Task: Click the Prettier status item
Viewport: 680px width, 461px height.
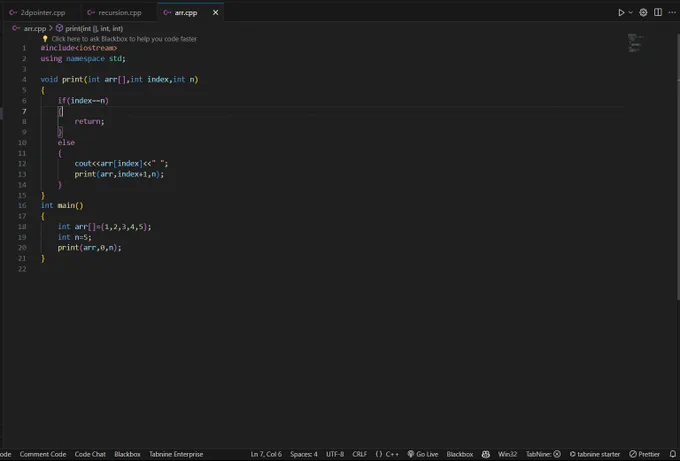Action: tap(644, 454)
